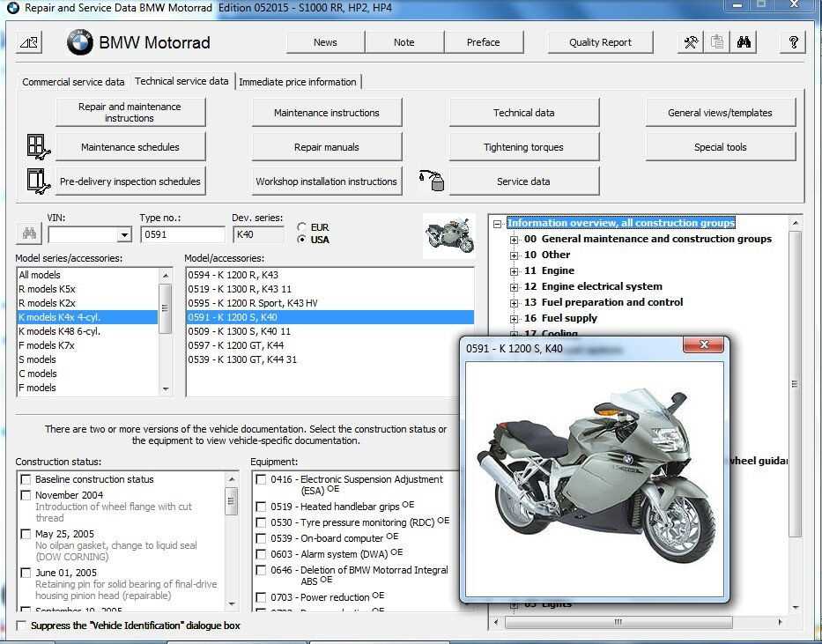
Task: Open Immediate price information tab
Action: tap(298, 82)
